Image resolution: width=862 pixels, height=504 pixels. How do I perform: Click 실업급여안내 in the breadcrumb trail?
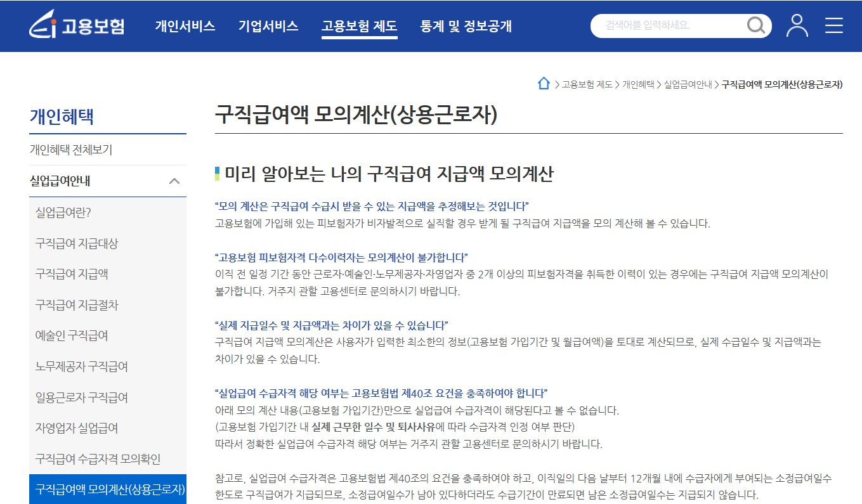[x=688, y=83]
